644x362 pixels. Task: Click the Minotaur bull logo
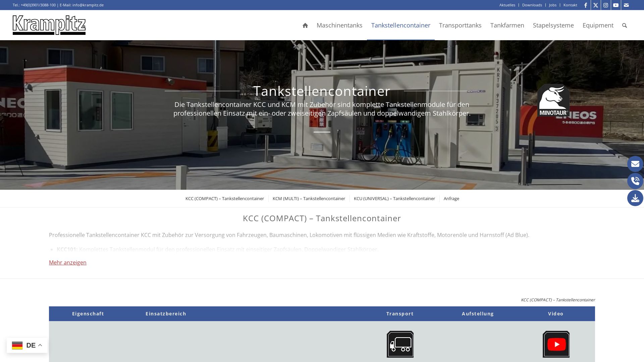tap(553, 100)
